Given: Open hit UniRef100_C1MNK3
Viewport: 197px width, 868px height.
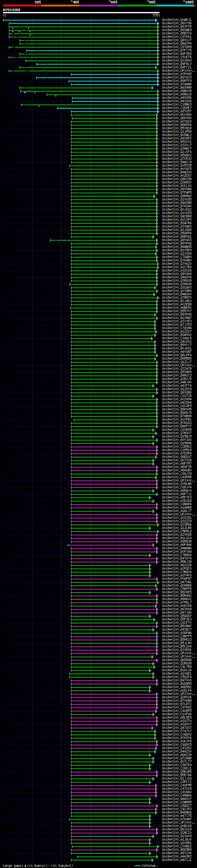Looking at the screenshot, I should tap(177, 105).
